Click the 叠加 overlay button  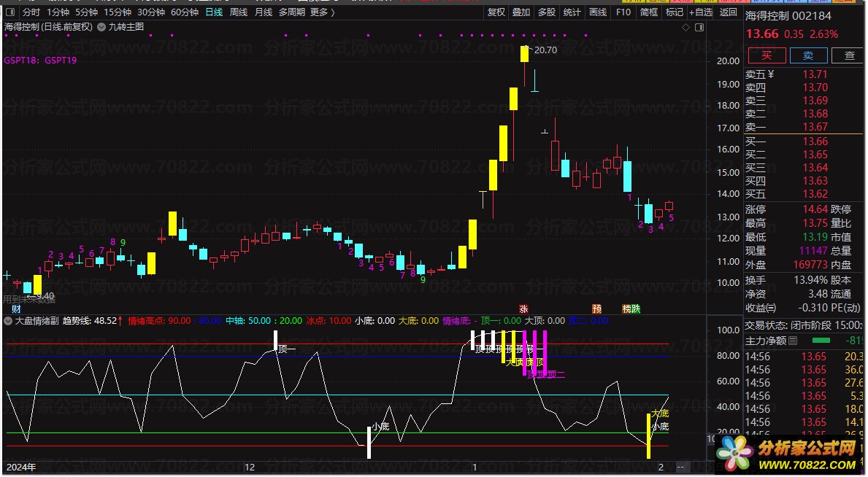[521, 12]
